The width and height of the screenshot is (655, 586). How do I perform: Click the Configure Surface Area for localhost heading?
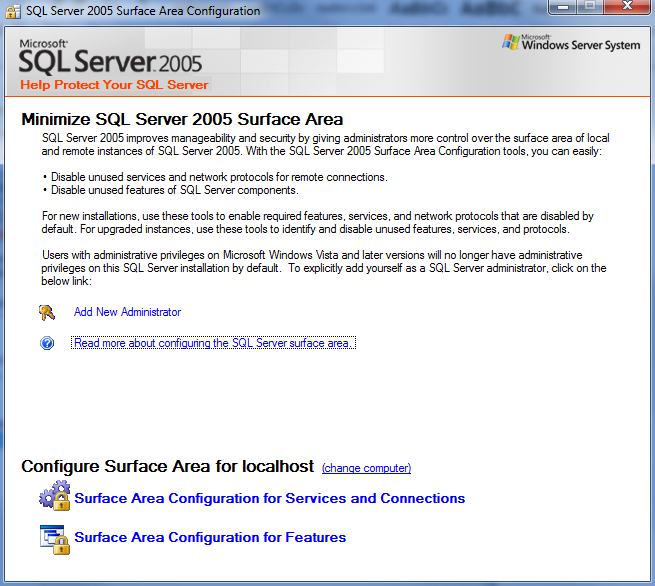click(168, 466)
